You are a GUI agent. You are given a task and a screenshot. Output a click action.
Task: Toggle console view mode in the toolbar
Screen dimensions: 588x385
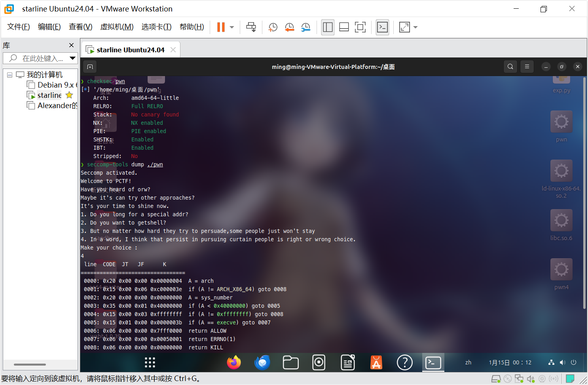click(x=382, y=27)
